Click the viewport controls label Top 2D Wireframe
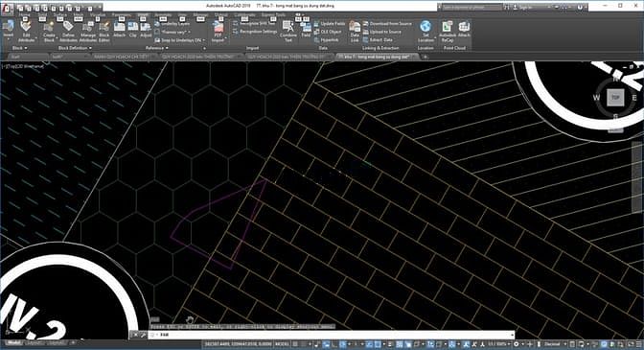The width and height of the screenshot is (644, 350). click(23, 66)
